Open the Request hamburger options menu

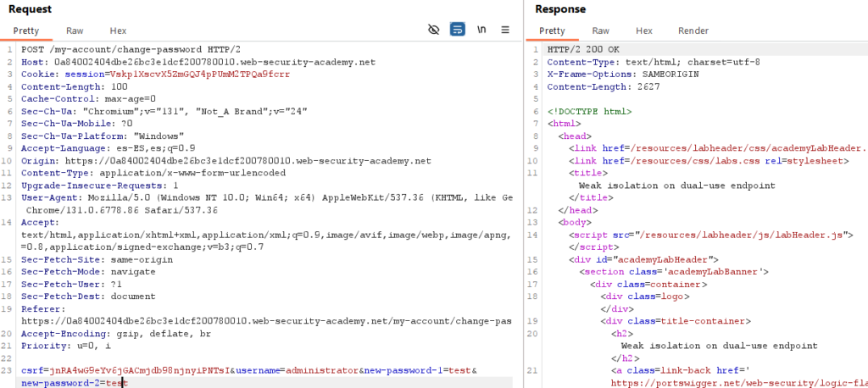tap(505, 30)
